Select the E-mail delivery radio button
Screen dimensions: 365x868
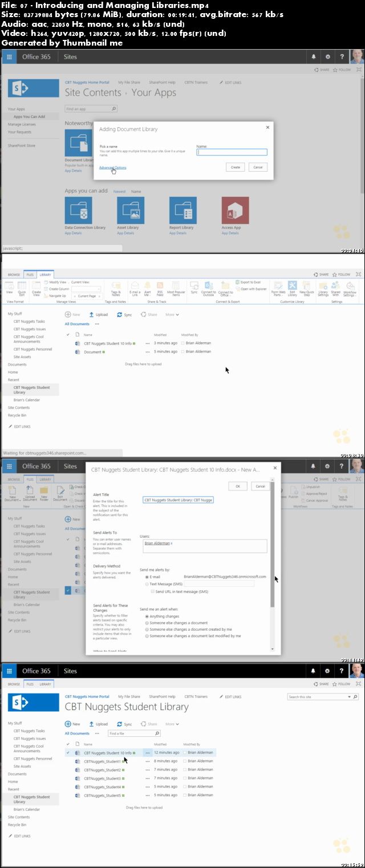[x=147, y=577]
